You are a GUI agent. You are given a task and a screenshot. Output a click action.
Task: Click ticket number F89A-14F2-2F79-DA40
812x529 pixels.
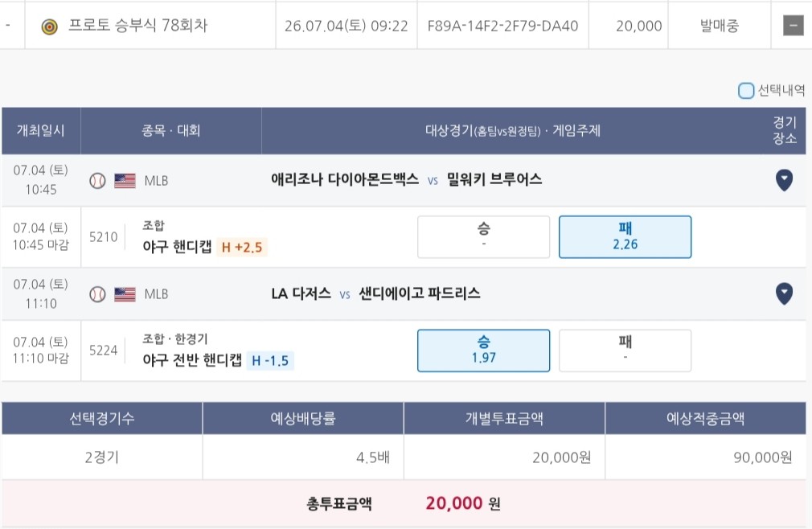coord(502,26)
